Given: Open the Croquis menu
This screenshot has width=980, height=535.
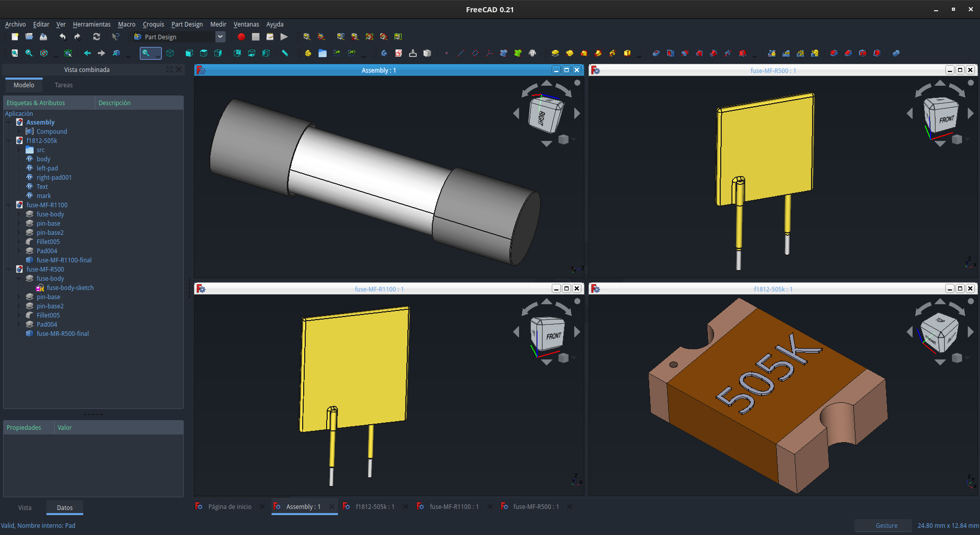Looking at the screenshot, I should pos(153,24).
